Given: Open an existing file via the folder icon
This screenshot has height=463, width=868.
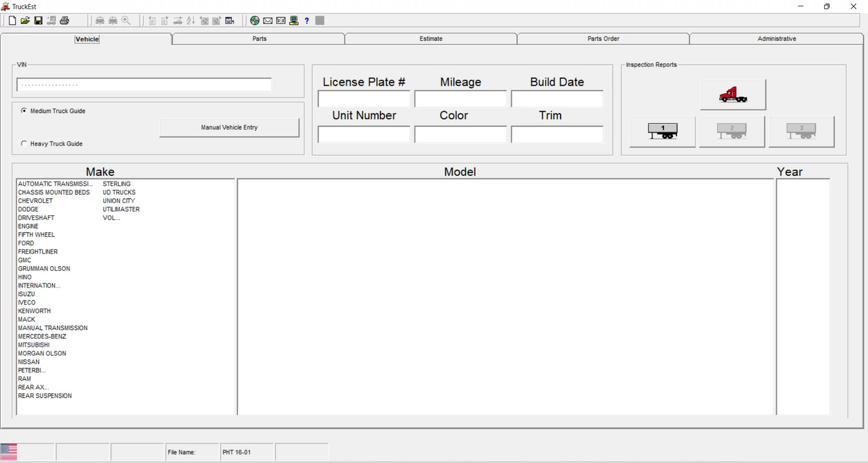Looking at the screenshot, I should point(25,20).
